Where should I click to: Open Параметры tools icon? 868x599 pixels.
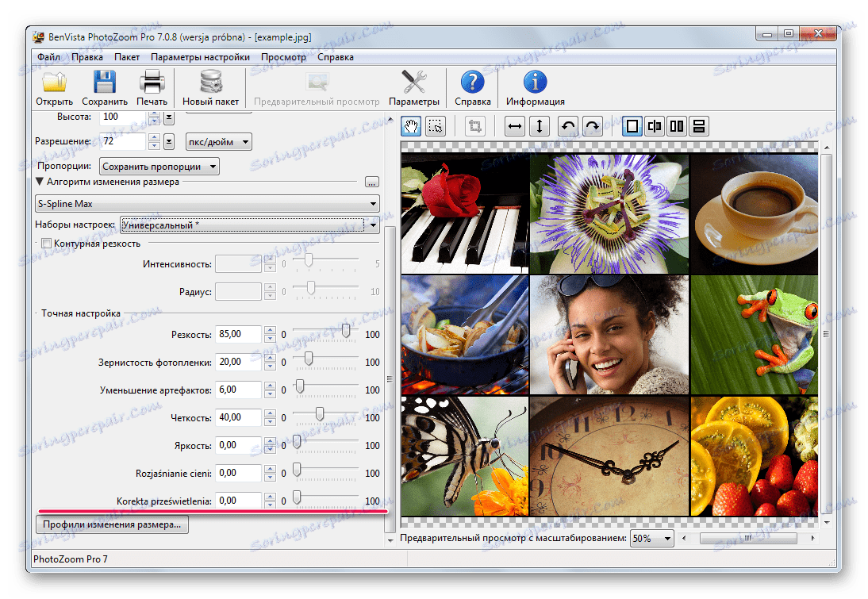pyautogui.click(x=413, y=83)
